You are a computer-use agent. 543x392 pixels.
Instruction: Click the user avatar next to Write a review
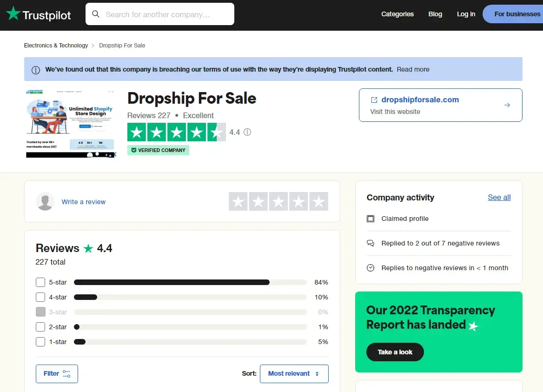45,201
